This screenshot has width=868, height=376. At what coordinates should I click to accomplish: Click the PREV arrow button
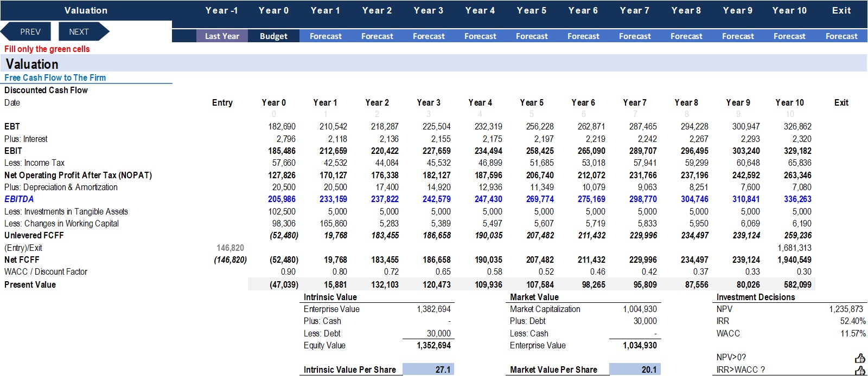26,31
